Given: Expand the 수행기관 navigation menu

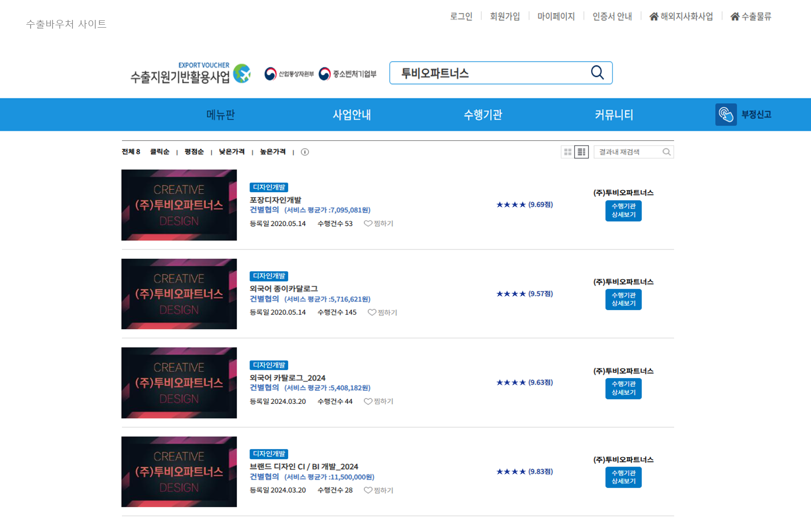Looking at the screenshot, I should click(482, 115).
